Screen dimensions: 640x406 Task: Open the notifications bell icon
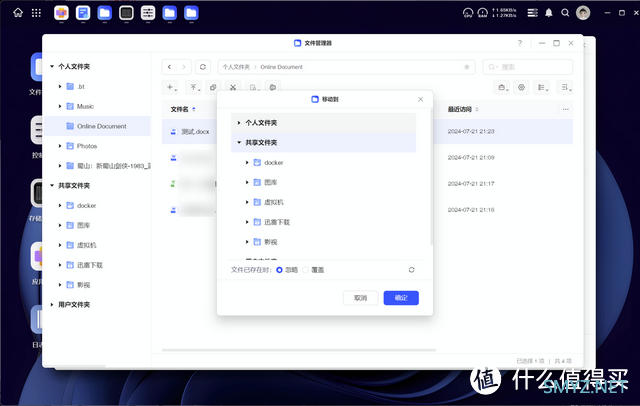click(549, 13)
